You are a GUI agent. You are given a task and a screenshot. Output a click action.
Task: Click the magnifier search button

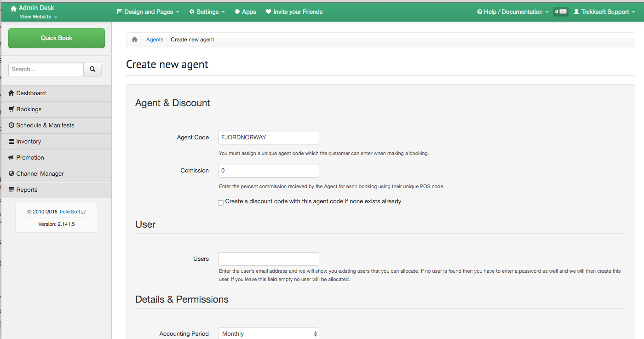click(92, 69)
